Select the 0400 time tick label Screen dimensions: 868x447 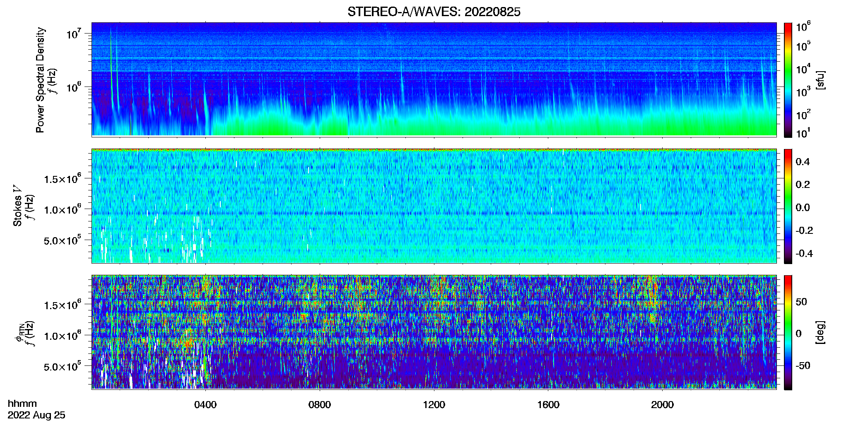click(x=205, y=405)
